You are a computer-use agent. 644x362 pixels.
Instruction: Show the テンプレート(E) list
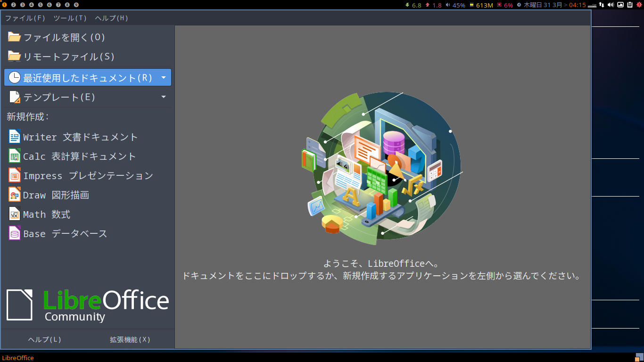tap(88, 97)
